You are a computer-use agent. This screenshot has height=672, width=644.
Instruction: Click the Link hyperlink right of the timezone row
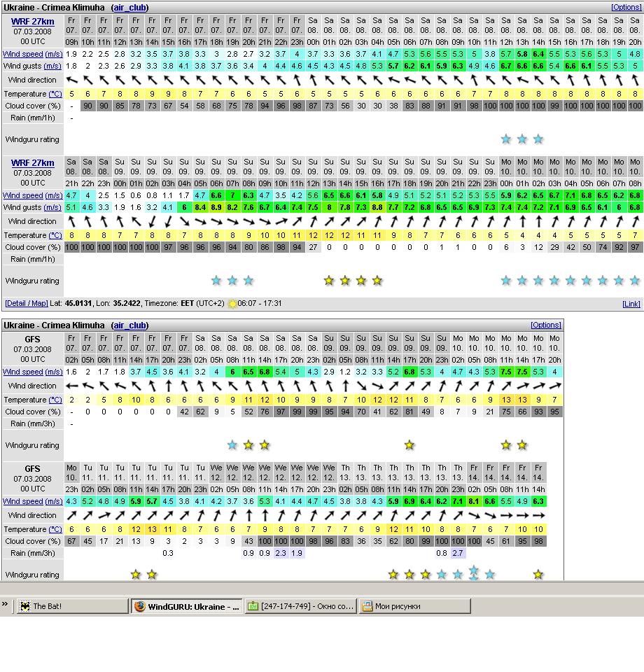point(631,304)
